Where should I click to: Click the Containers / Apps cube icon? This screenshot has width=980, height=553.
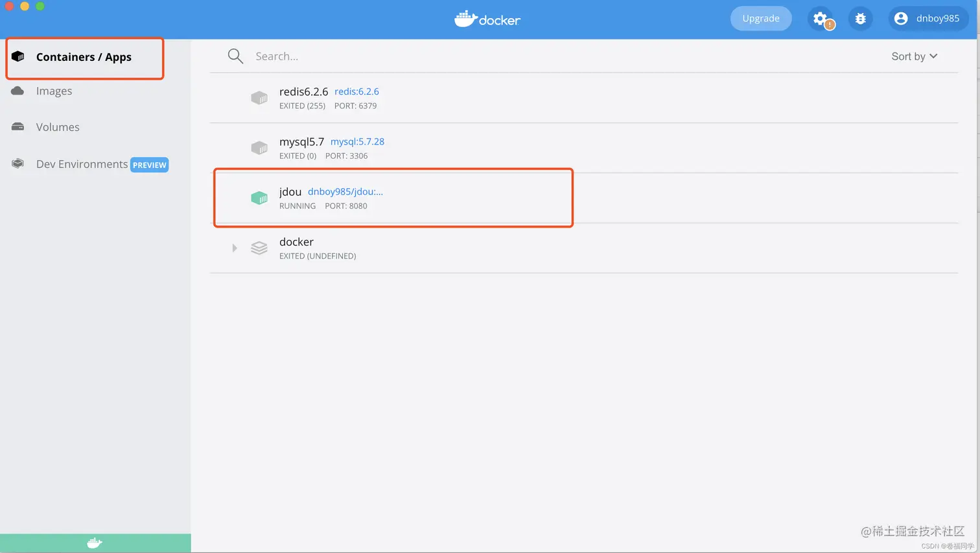(18, 56)
